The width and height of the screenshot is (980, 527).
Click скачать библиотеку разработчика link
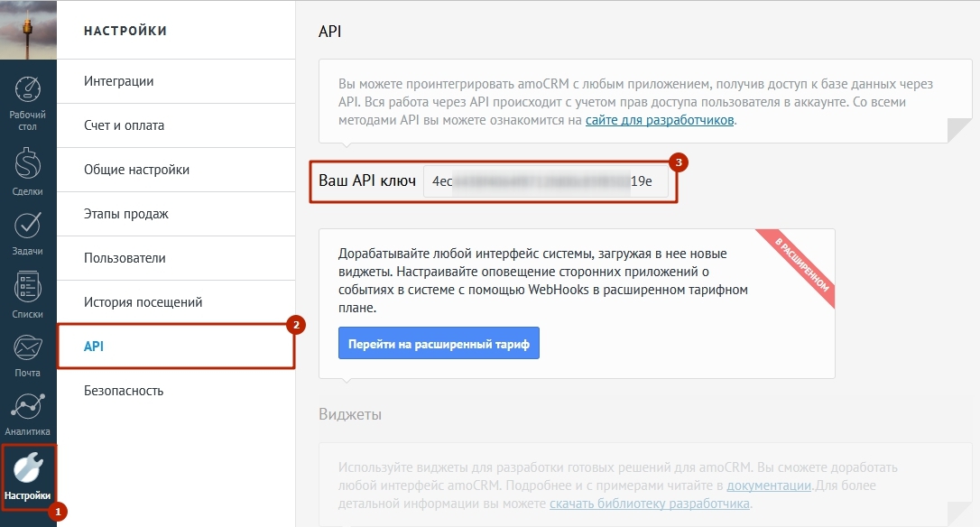[x=650, y=504]
